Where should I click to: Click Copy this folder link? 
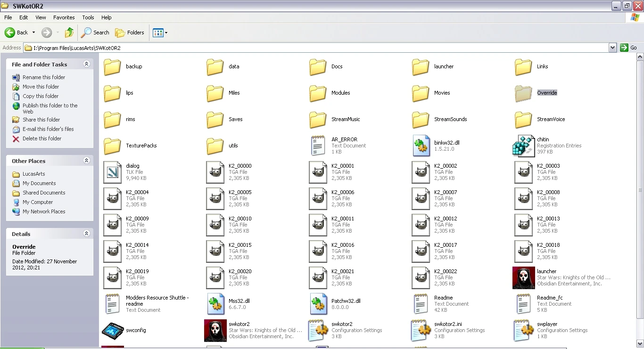click(41, 96)
